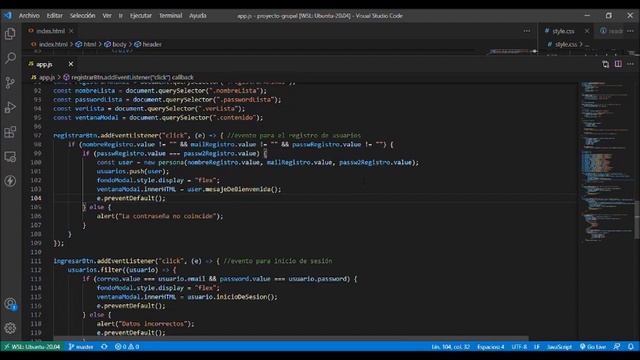Viewport: 640px width, 360px height.
Task: Change encoding via UTF-8 indicator
Action: point(519,347)
